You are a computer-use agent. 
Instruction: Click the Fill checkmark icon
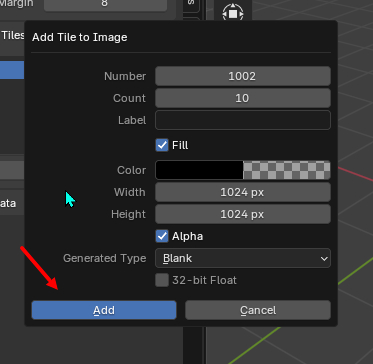(162, 145)
